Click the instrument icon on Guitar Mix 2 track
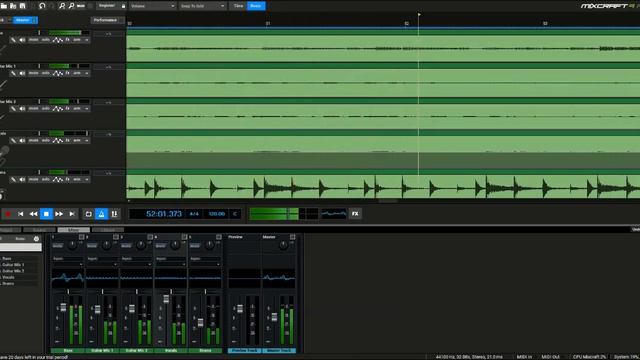Image resolution: width=640 pixels, height=360 pixels. (x=13, y=109)
